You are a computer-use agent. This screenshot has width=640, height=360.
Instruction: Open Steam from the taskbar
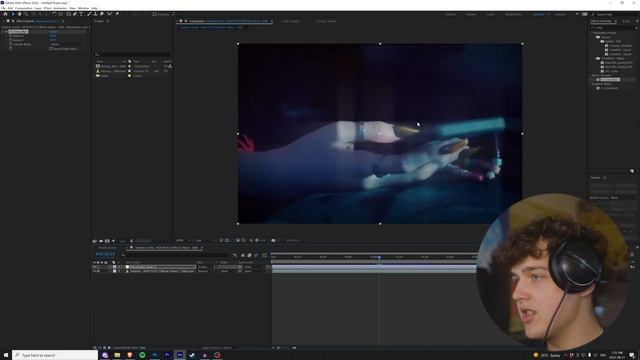pos(192,355)
